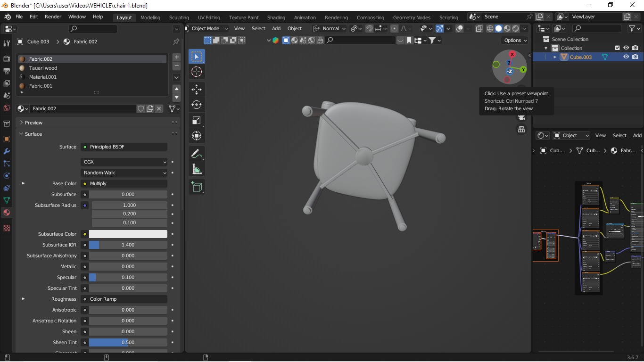This screenshot has width=644, height=362.
Task: Select the Cursor tool in viewport toolbar
Action: [197, 72]
